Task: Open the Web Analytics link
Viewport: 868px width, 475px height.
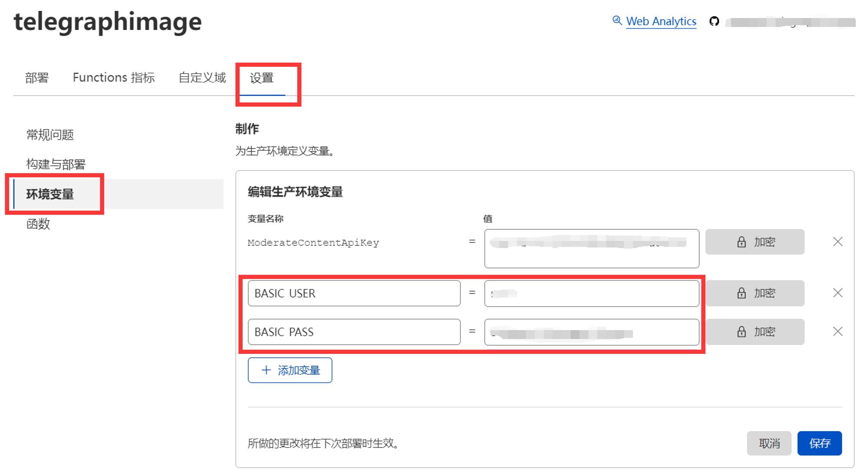Action: tap(661, 21)
